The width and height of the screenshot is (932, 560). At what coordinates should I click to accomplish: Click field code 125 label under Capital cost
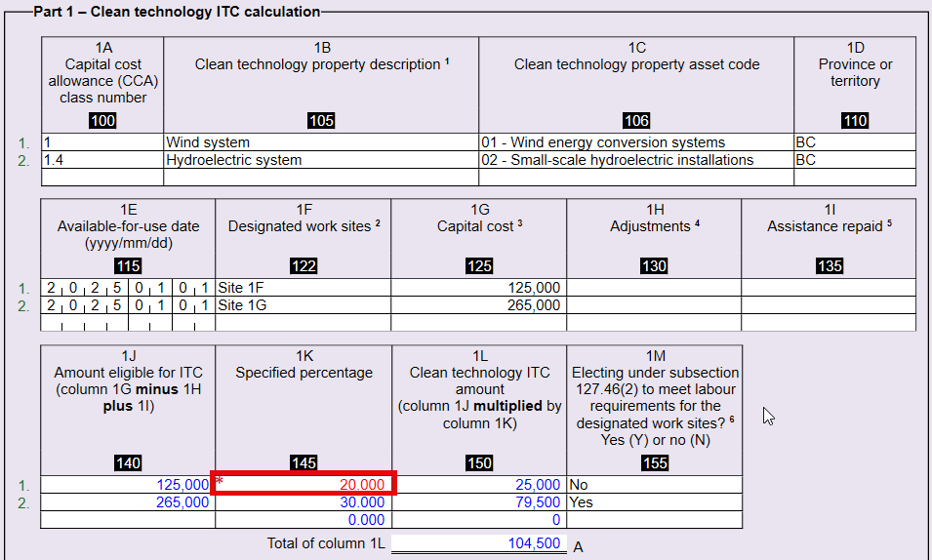479,265
